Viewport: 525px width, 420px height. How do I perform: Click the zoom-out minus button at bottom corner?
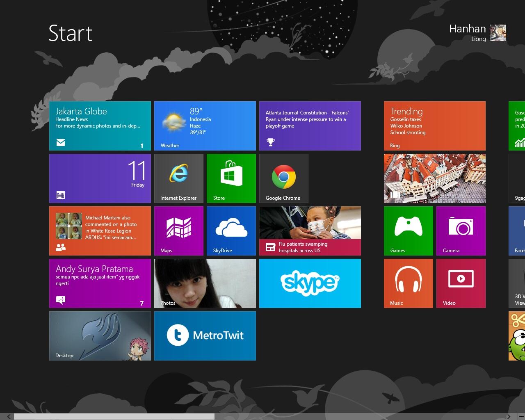[x=521, y=417]
